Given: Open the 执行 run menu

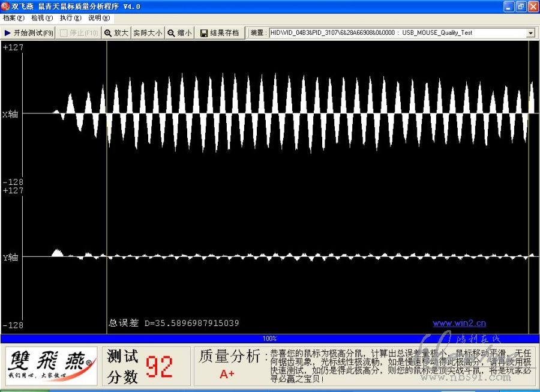Looking at the screenshot, I should click(70, 18).
